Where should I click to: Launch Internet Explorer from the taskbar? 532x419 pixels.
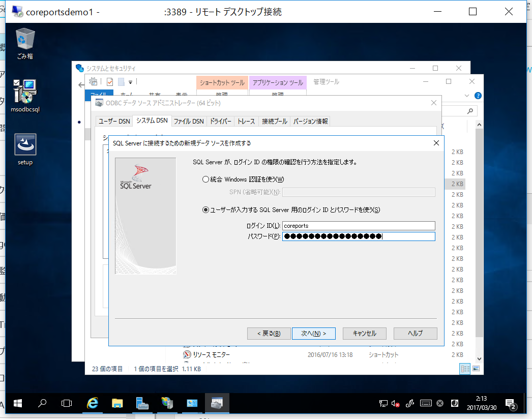pos(92,404)
